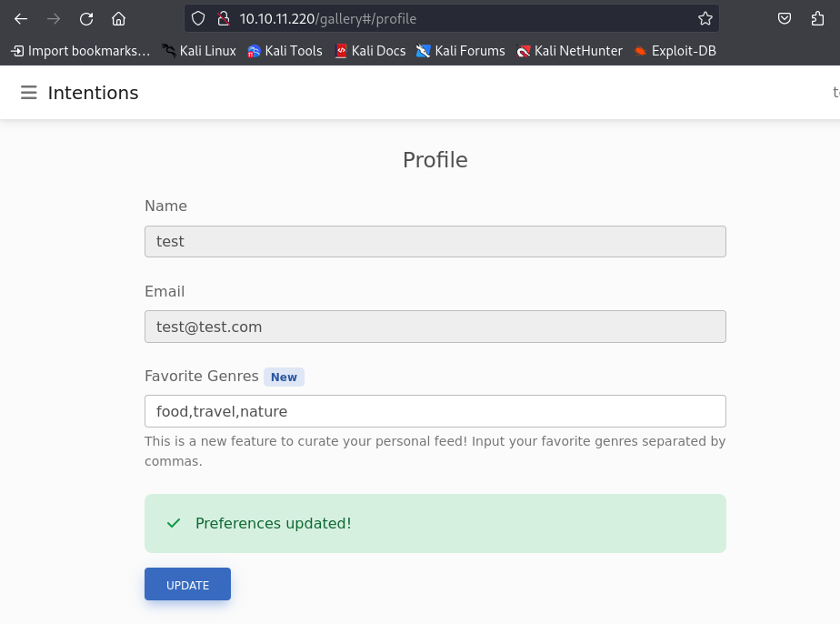Open the Kali Forums bookmark

click(x=460, y=51)
